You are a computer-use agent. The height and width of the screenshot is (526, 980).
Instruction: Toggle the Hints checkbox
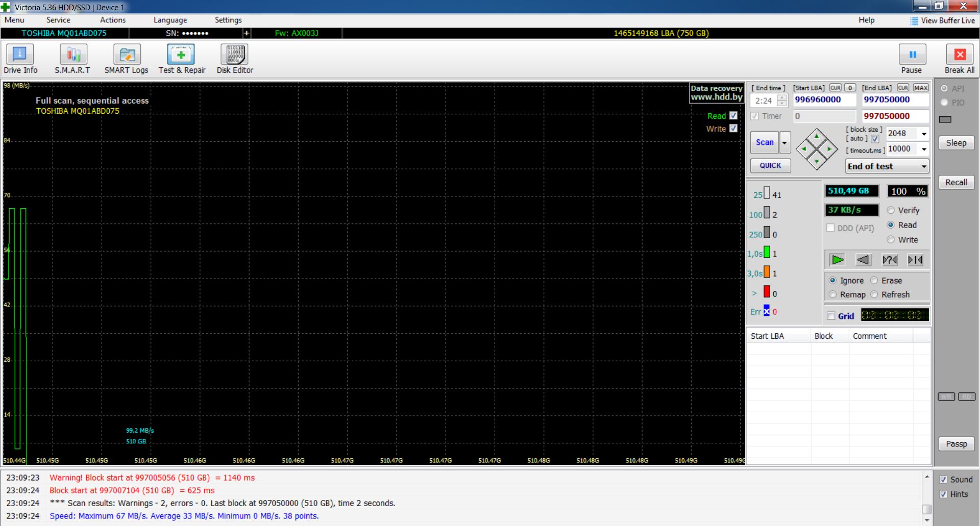point(943,494)
